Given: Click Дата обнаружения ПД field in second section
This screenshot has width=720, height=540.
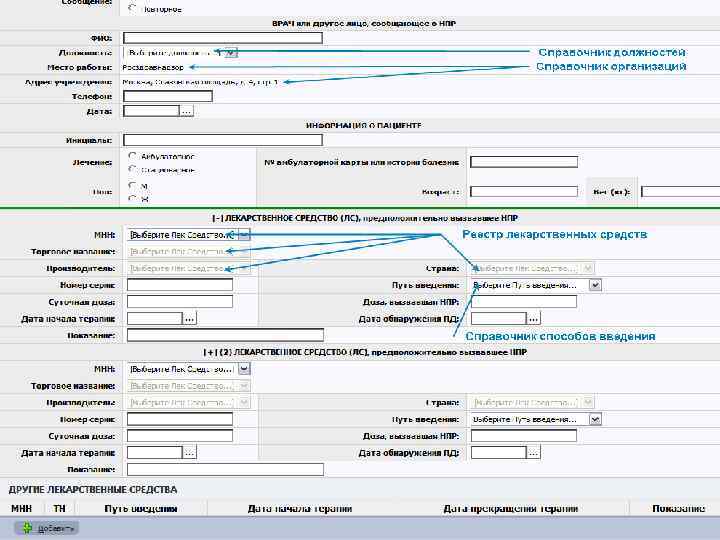Looking at the screenshot, I should coord(499,453).
